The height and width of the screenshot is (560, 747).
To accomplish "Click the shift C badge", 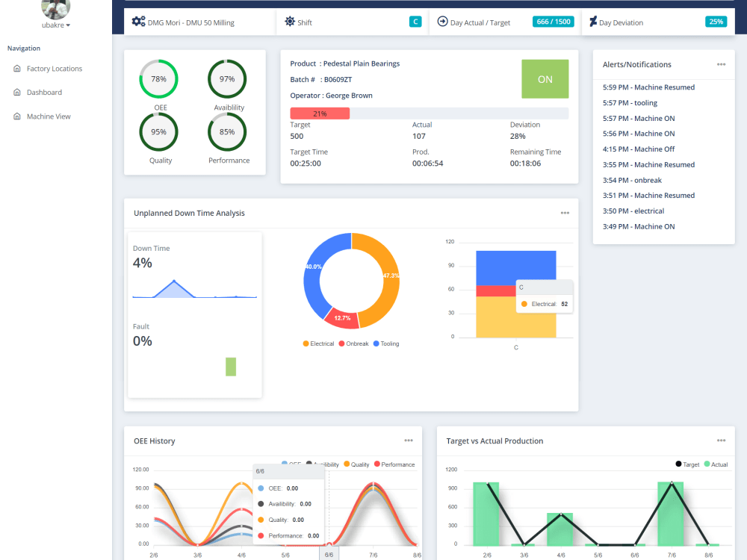I will click(x=415, y=22).
